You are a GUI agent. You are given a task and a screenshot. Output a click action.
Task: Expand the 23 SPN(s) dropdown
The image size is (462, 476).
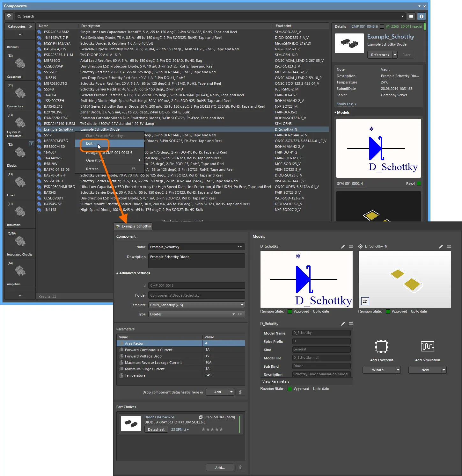180,430
